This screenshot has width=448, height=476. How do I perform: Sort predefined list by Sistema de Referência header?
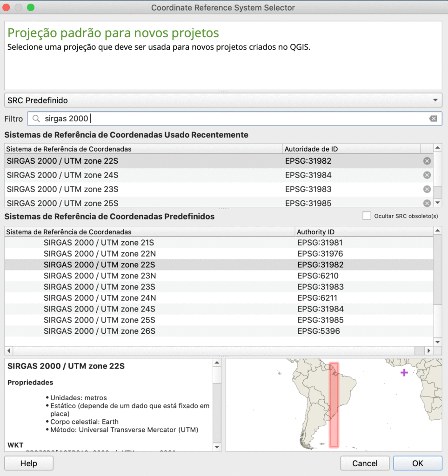coord(150,231)
